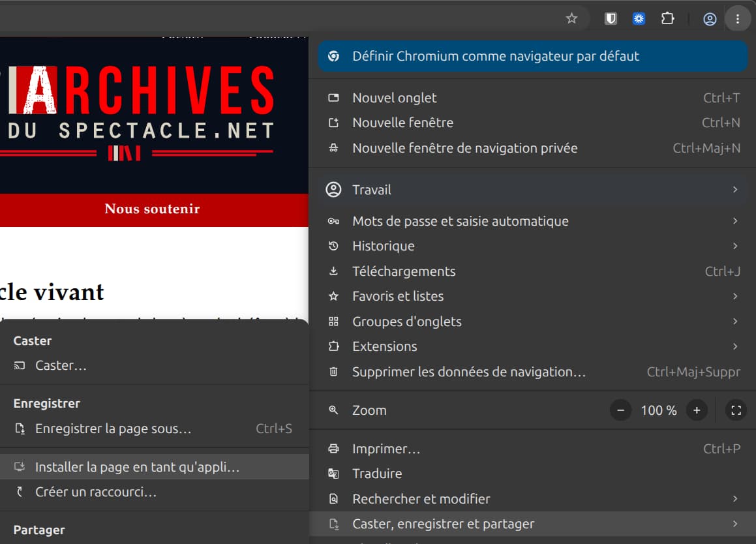This screenshot has width=756, height=544.
Task: Expand Mots de passe et saisie automatique submenu arrow
Action: (734, 221)
